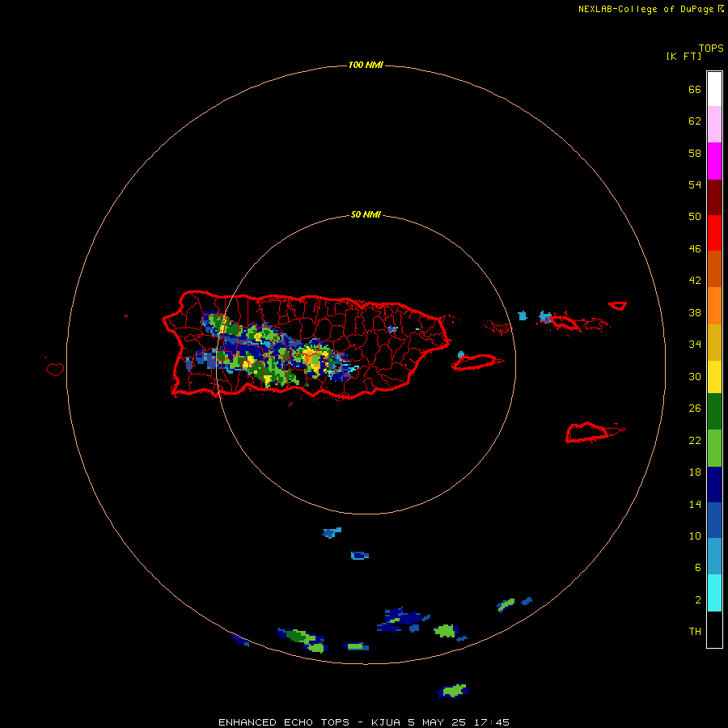Click the '42' legend label
Screen dimensions: 728x728
pos(695,280)
